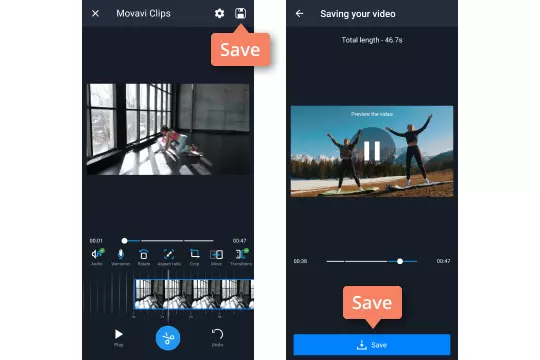Screen dimensions: 540x360
Task: Go back from Saving your video
Action: pos(300,13)
